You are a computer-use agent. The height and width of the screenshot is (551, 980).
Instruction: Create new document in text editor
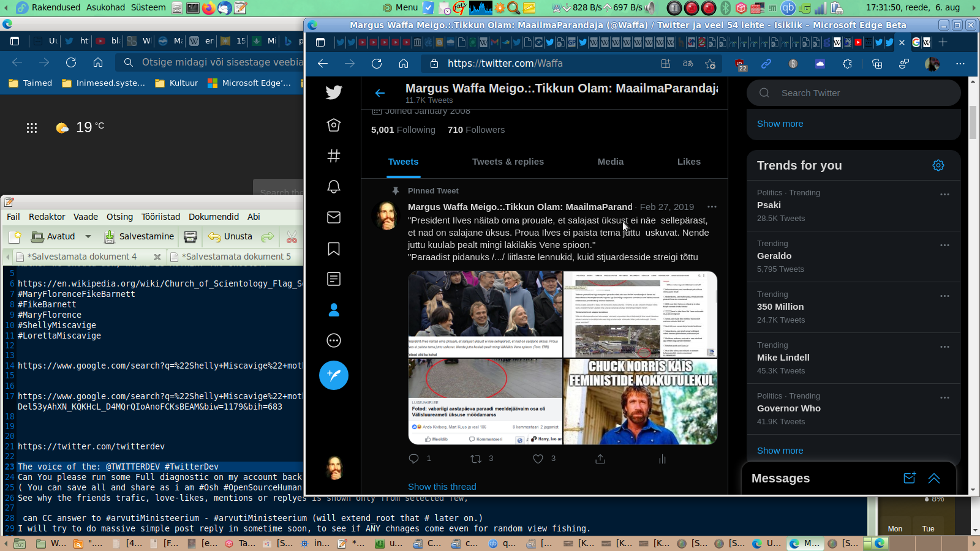15,236
